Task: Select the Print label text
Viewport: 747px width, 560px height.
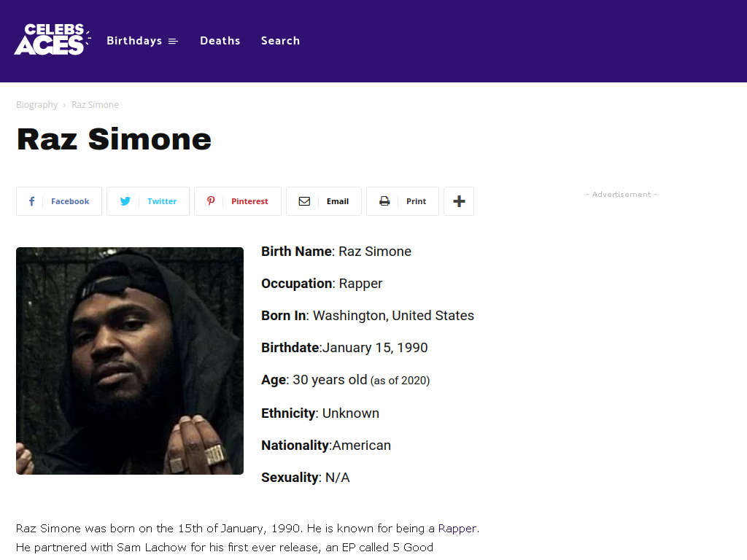Action: (417, 201)
